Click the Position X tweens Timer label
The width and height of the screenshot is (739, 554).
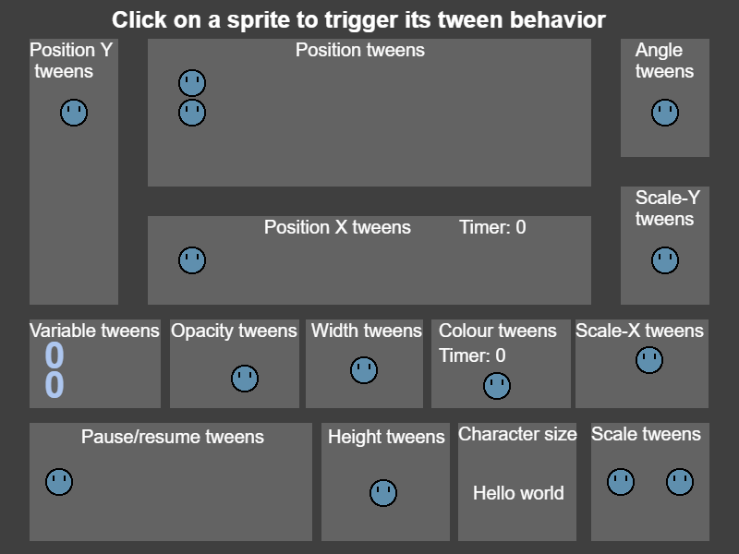[492, 228]
